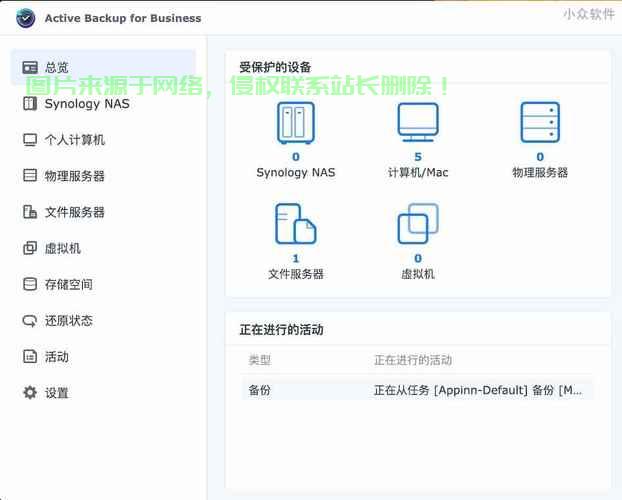Click the 文件服务器 label under protected devices
The height and width of the screenshot is (500, 622).
pyautogui.click(x=296, y=274)
